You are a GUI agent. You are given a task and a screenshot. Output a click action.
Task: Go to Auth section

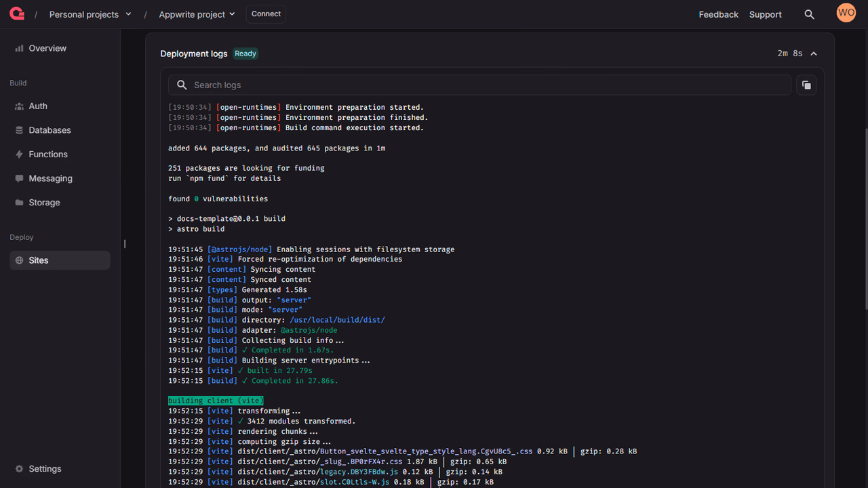[60, 106]
